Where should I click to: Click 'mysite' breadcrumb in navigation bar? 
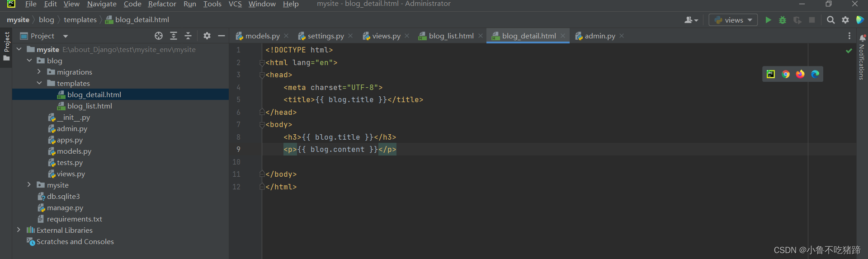pos(18,20)
